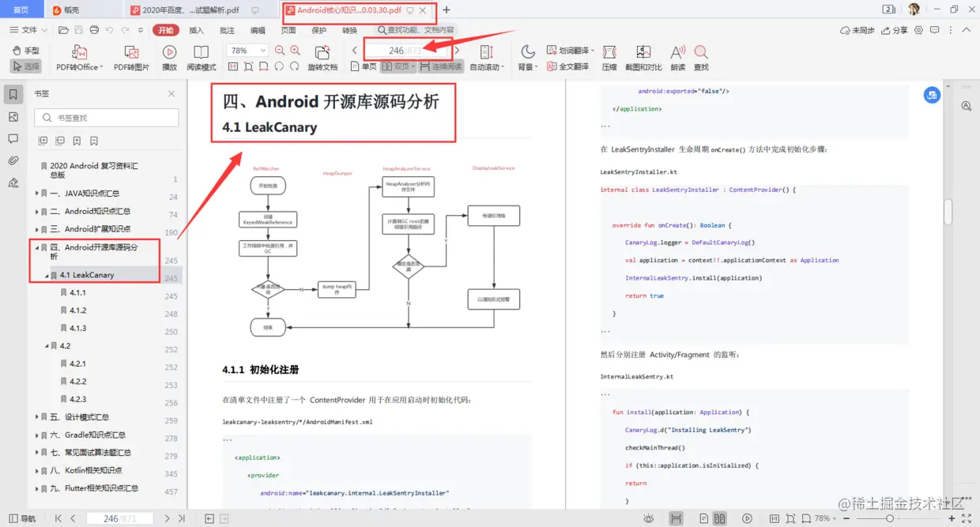This screenshot has width=980, height=527.
Task: Compress the PDF via the 压缩 icon
Action: click(x=609, y=57)
